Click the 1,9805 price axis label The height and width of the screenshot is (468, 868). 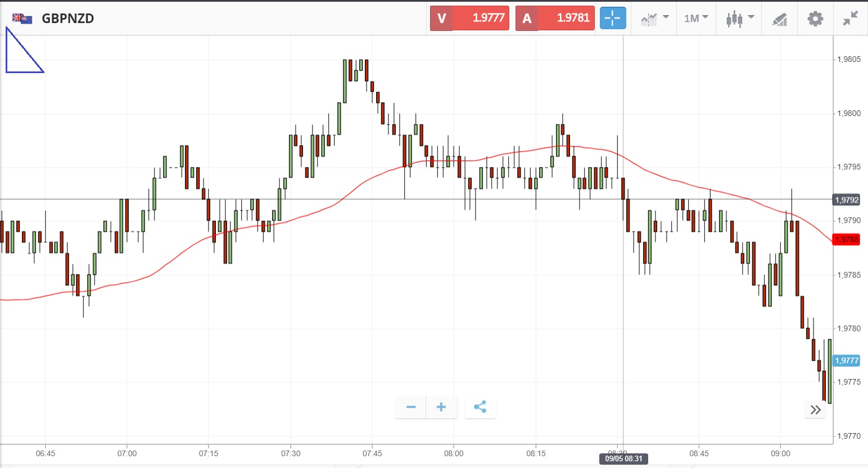click(x=849, y=60)
